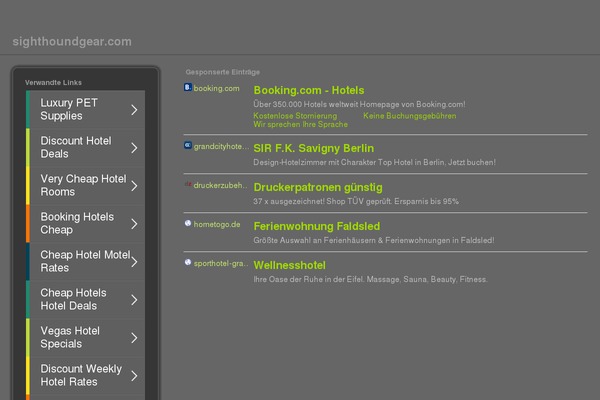The width and height of the screenshot is (600, 400).
Task: Click the sporthotel-gra globe icon
Action: click(x=188, y=262)
